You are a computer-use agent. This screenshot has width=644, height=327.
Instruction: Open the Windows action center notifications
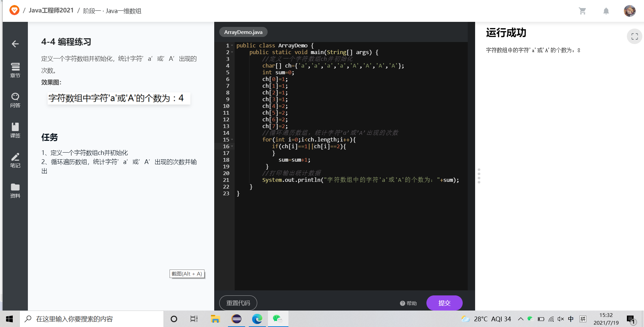631,319
